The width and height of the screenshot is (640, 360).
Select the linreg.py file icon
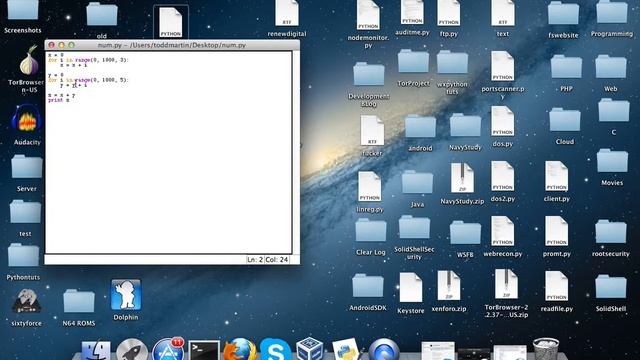tap(369, 187)
